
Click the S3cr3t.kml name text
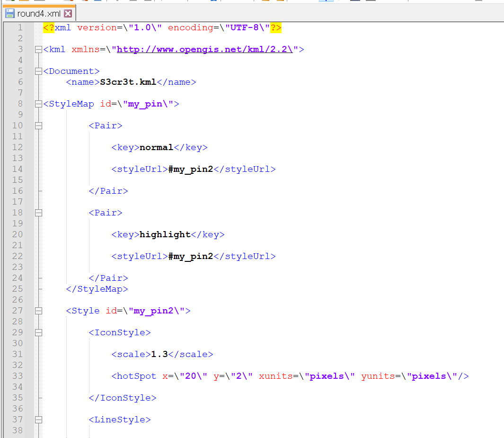[128, 82]
